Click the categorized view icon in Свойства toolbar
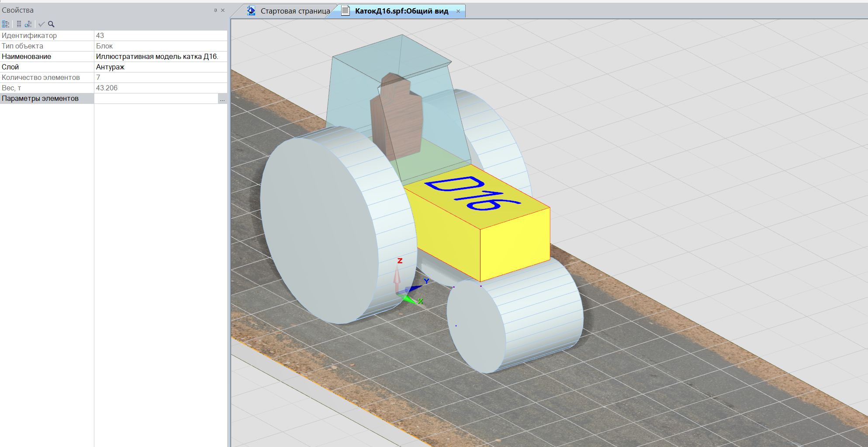Viewport: 868px width, 447px height. pos(5,24)
